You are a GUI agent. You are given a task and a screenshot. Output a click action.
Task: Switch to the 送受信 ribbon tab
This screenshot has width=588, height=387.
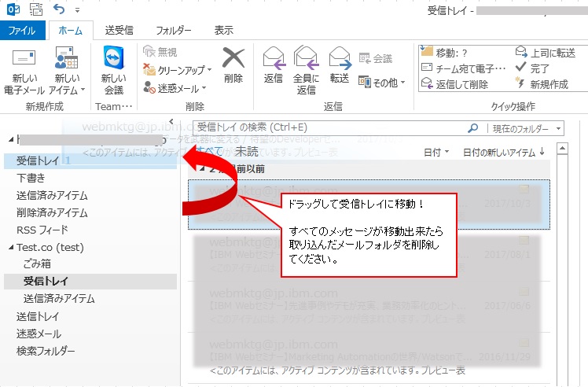coord(119,30)
